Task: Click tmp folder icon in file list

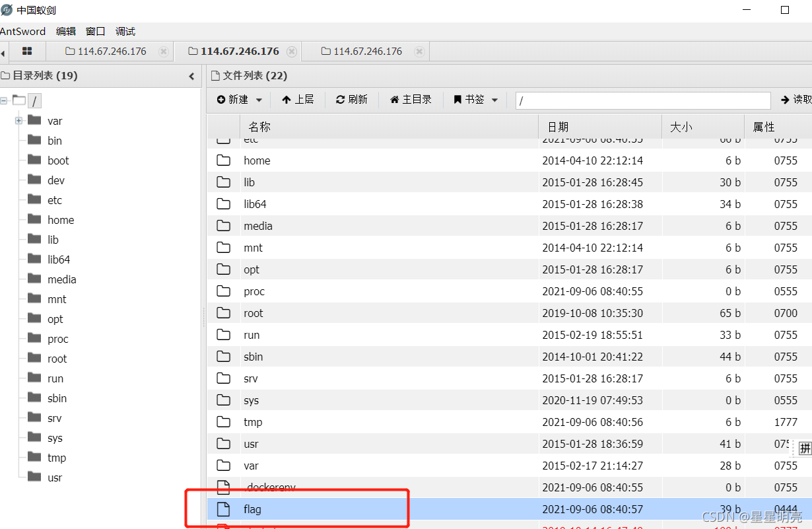Action: [224, 422]
